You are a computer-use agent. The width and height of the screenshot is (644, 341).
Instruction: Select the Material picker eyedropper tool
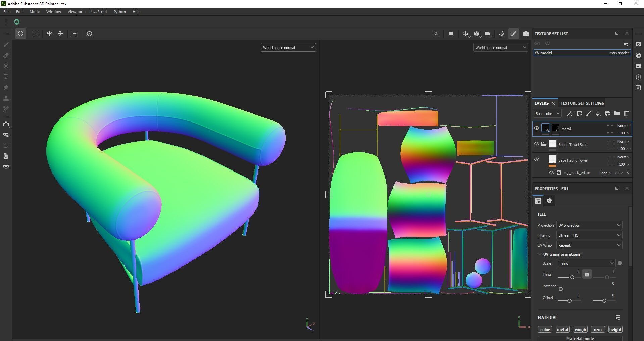click(x=6, y=109)
